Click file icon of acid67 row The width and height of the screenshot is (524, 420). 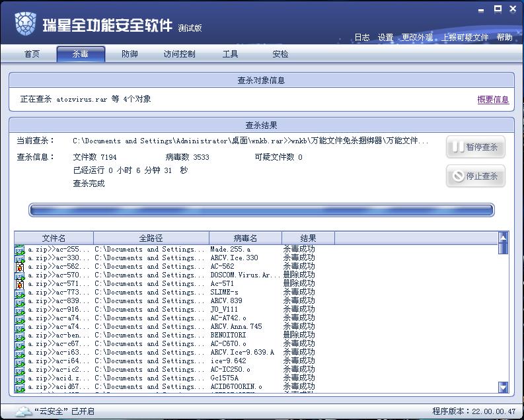coord(19,387)
